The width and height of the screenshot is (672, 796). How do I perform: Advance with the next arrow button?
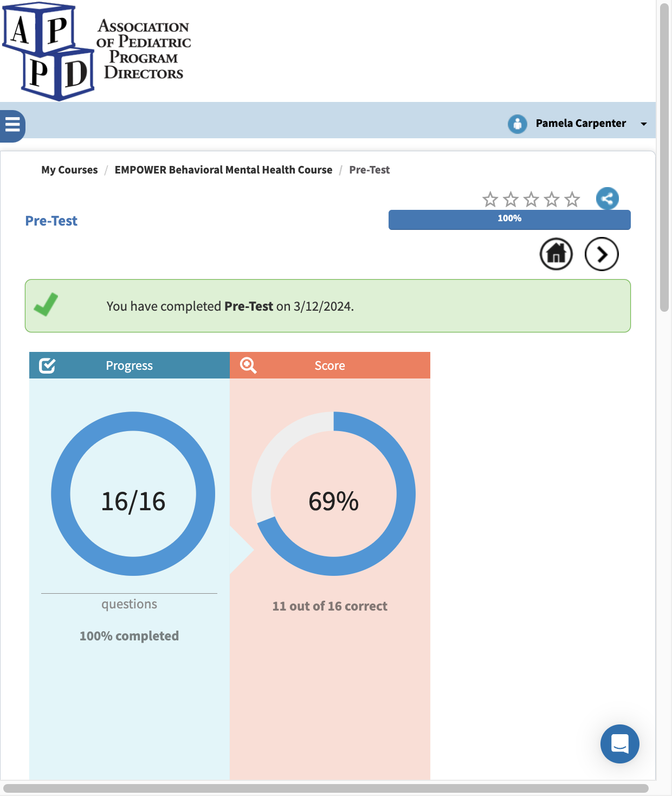(602, 254)
